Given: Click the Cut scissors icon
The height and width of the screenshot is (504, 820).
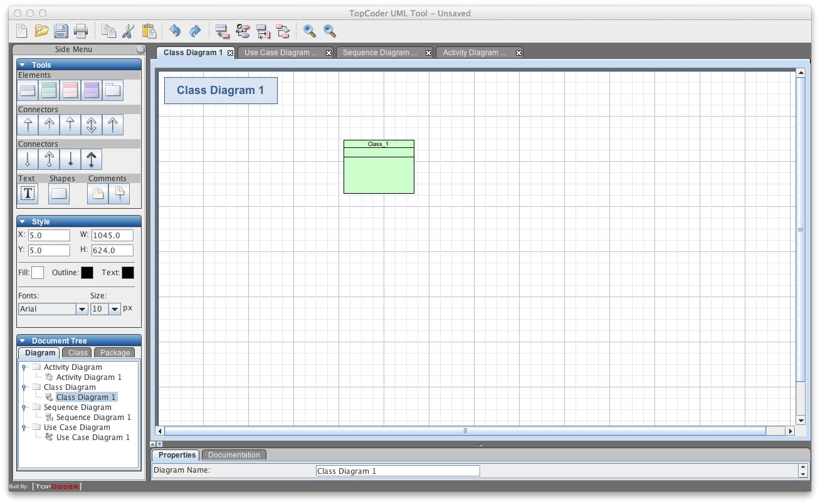Looking at the screenshot, I should click(x=129, y=30).
